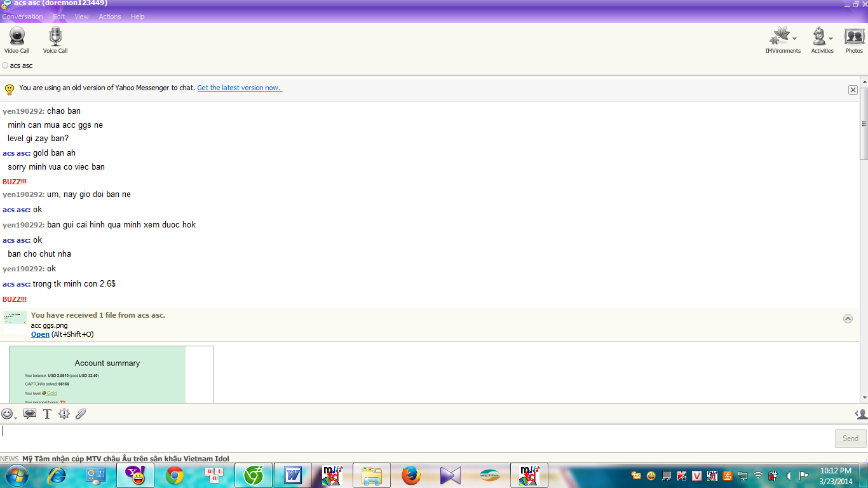Click the volume speaker tray icon
Image resolution: width=868 pixels, height=488 pixels.
point(789,475)
